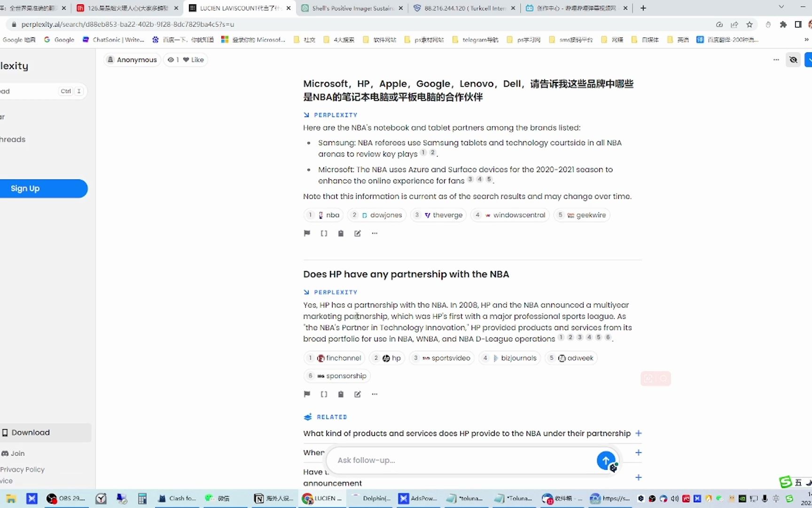
Task: Open more options under the HP answer
Action: click(375, 394)
